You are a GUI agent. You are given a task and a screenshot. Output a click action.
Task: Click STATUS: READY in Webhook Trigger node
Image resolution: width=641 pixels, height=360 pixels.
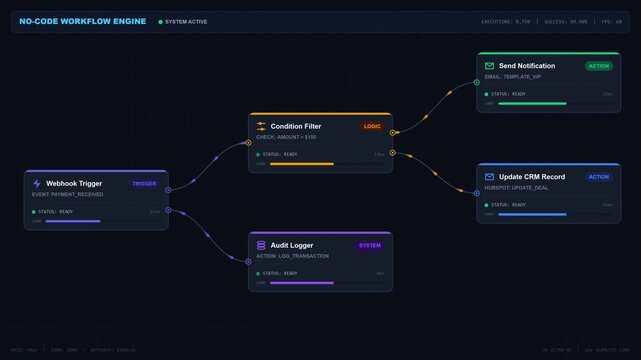click(56, 212)
